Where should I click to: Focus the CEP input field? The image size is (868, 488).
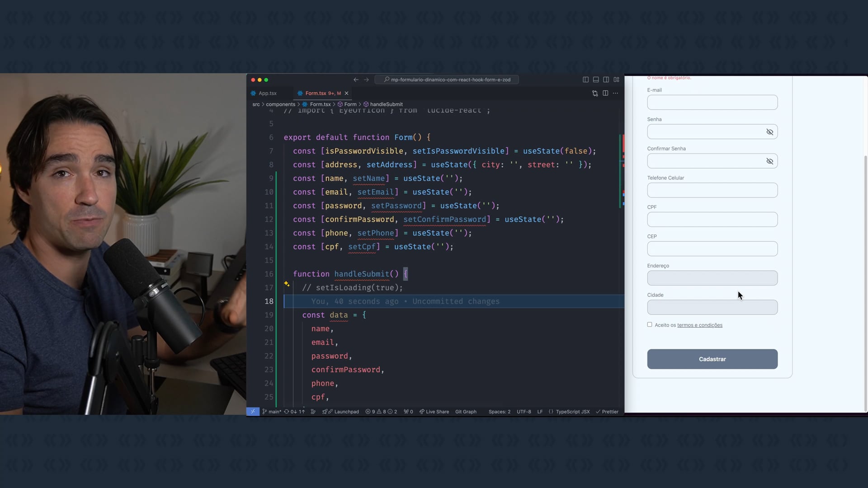coord(712,249)
